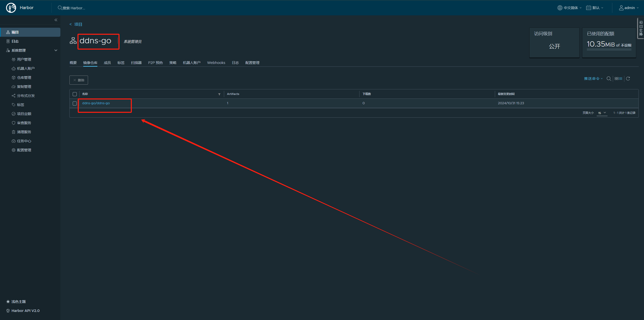Click the 分布式分发 share icon
This screenshot has height=320, width=644.
click(14, 96)
